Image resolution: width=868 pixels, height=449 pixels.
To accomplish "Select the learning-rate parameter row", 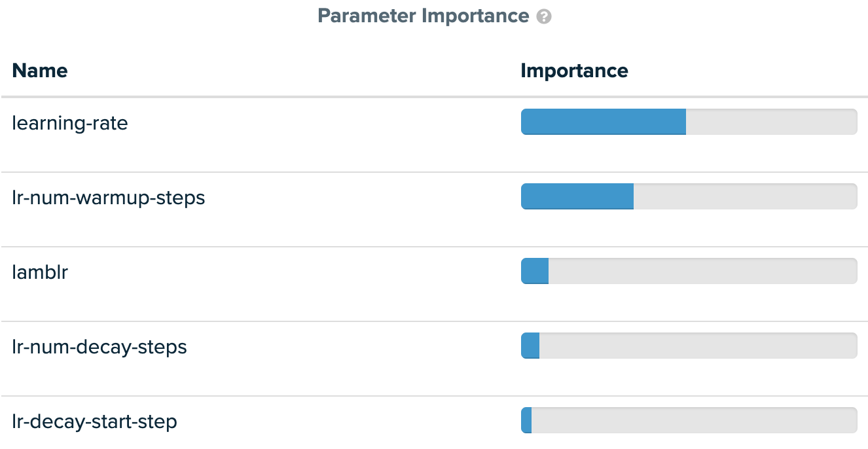I will point(434,135).
